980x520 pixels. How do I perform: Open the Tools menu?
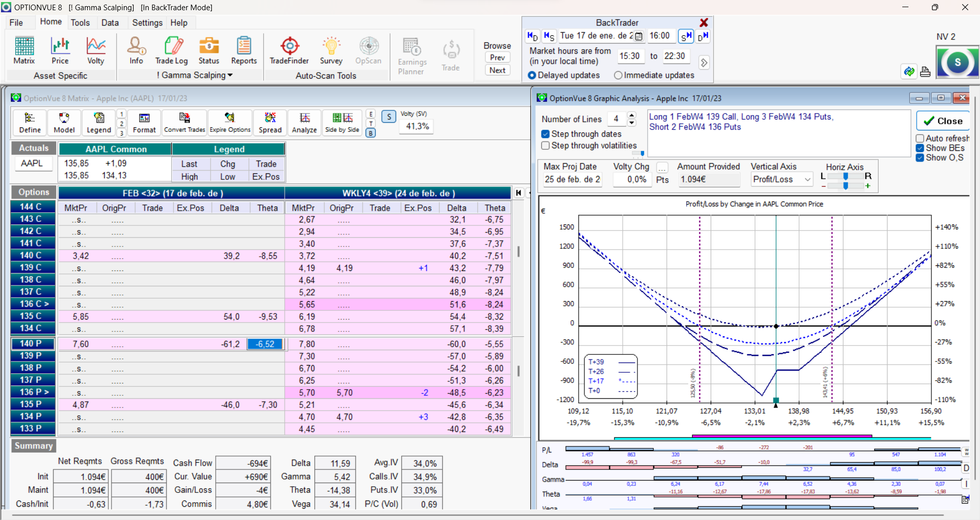coord(80,22)
